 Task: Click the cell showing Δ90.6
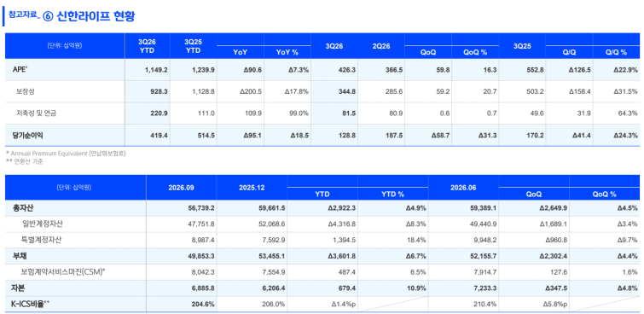[x=252, y=70]
